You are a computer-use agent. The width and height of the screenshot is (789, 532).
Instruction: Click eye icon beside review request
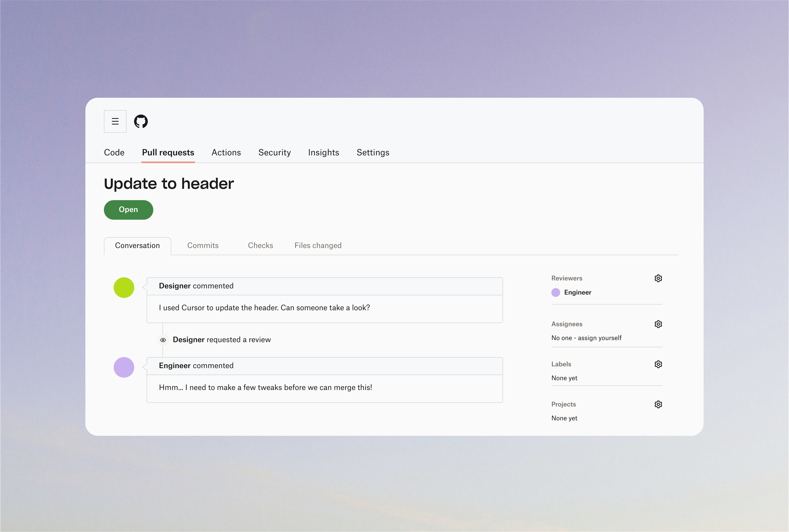[163, 340]
